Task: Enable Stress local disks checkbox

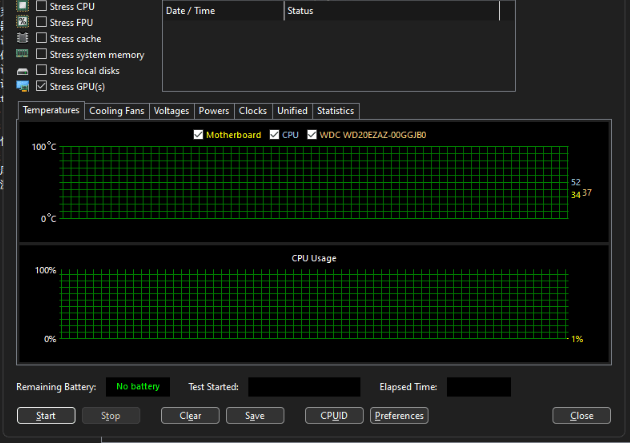Action: pyautogui.click(x=41, y=70)
